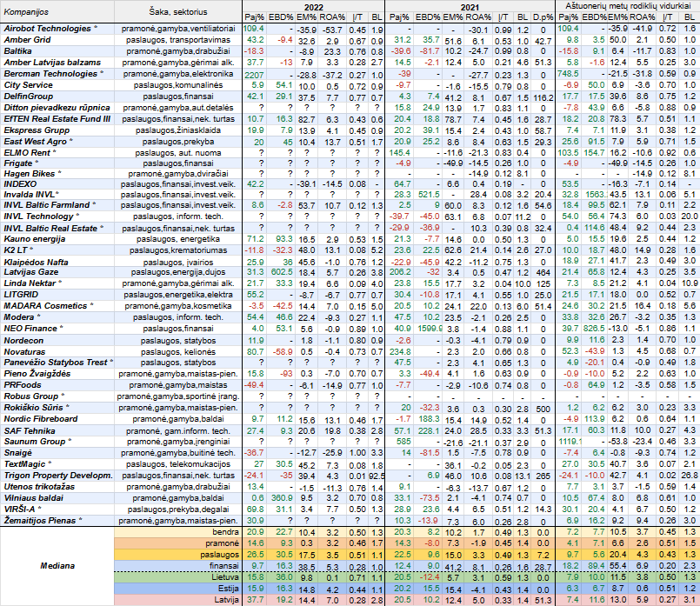This screenshot has width=700, height=606.
Task: Select the 'Latvijas Gaze' company cell
Action: (57, 272)
